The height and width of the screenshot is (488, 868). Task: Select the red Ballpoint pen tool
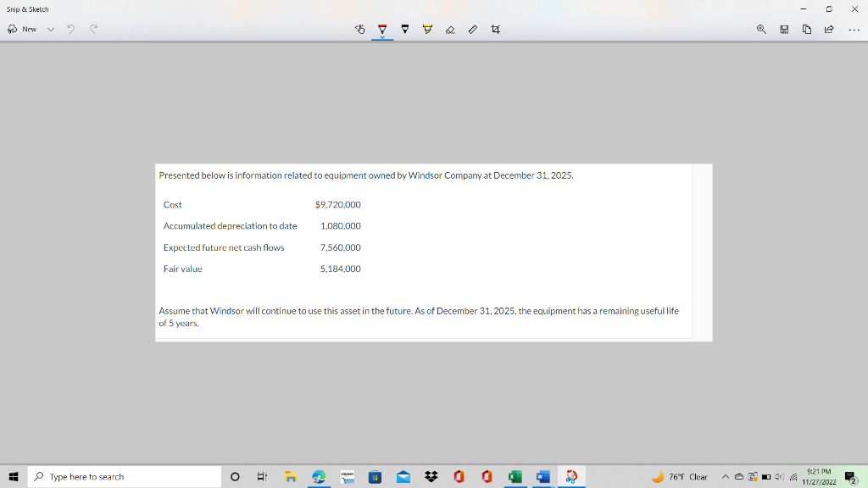(382, 30)
